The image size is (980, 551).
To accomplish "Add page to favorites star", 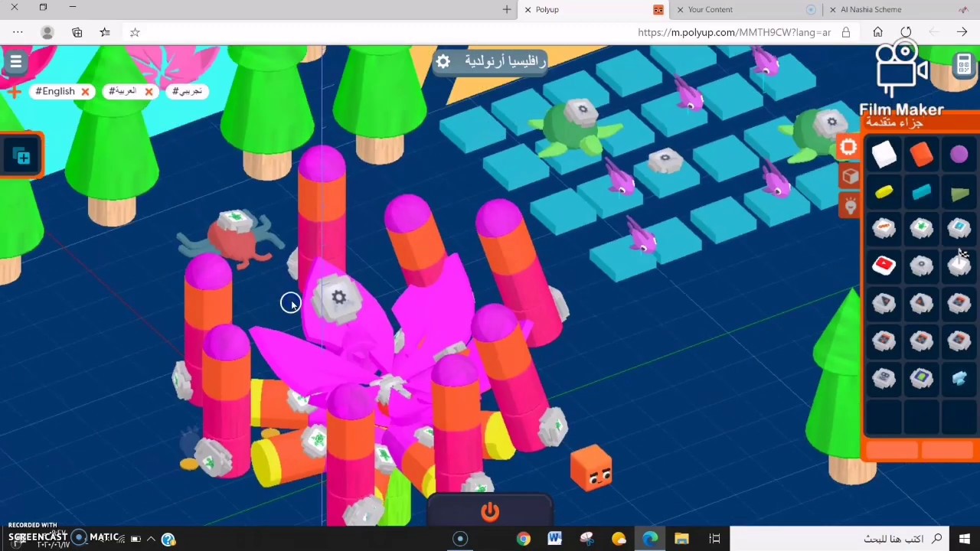I will 135,32.
